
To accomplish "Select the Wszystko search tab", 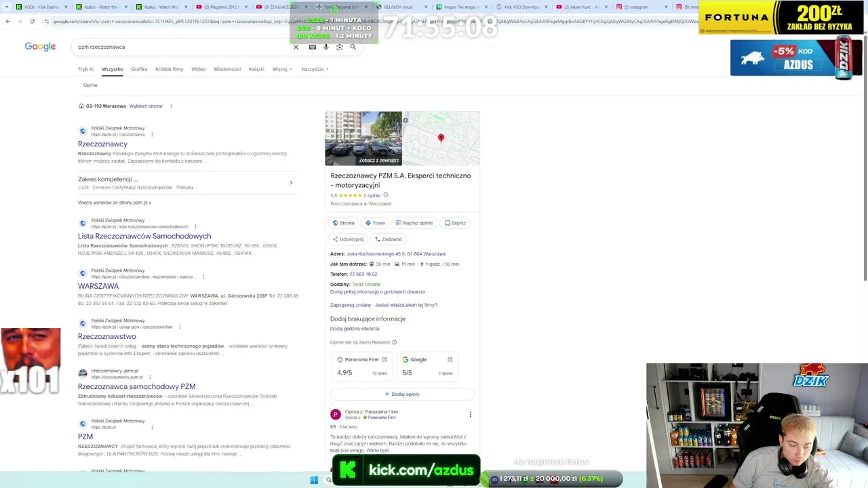I will [113, 69].
